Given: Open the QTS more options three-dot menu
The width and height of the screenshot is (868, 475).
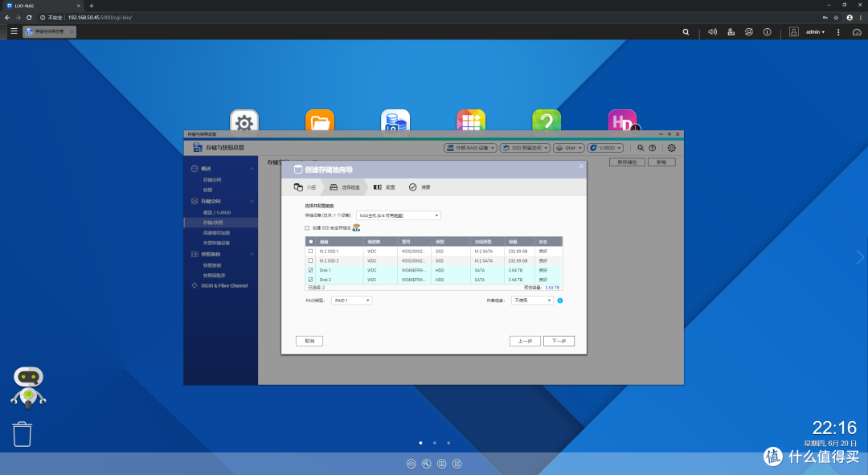Looking at the screenshot, I should [x=838, y=32].
